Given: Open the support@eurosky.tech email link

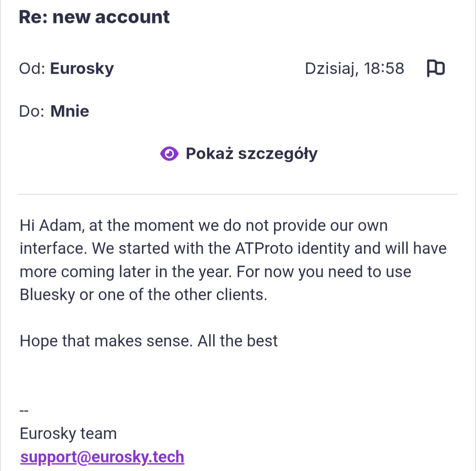Looking at the screenshot, I should (102, 457).
